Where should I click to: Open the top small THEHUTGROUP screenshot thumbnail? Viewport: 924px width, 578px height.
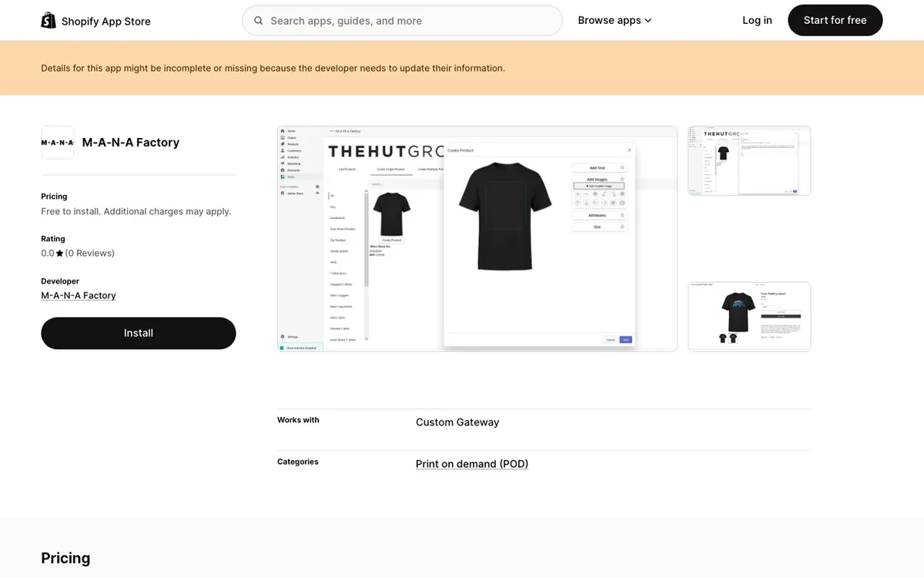(749, 161)
